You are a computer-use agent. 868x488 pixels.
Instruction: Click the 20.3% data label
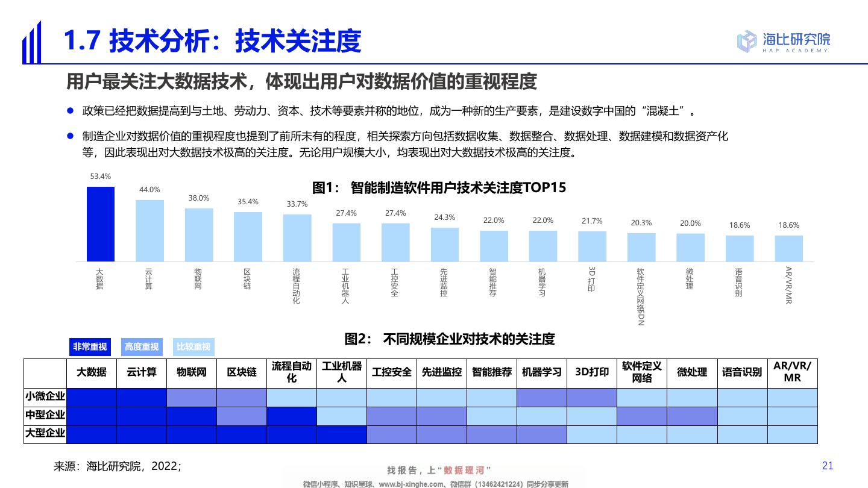[641, 223]
